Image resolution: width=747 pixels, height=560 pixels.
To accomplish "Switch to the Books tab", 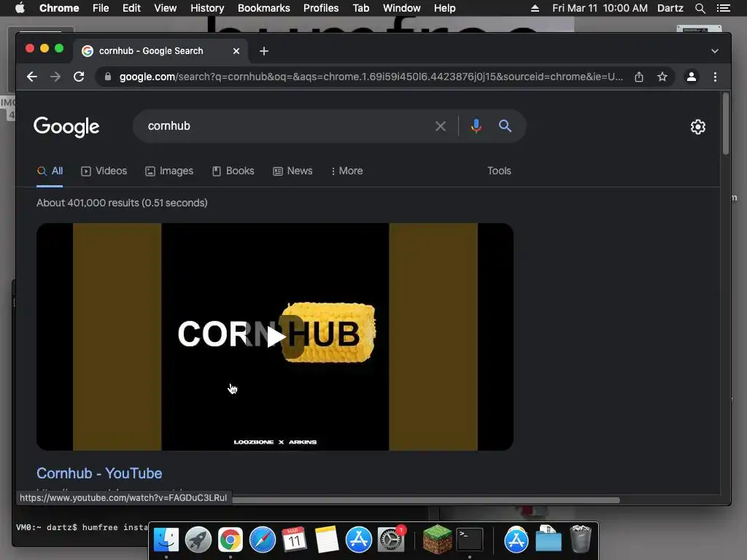I will tap(233, 171).
